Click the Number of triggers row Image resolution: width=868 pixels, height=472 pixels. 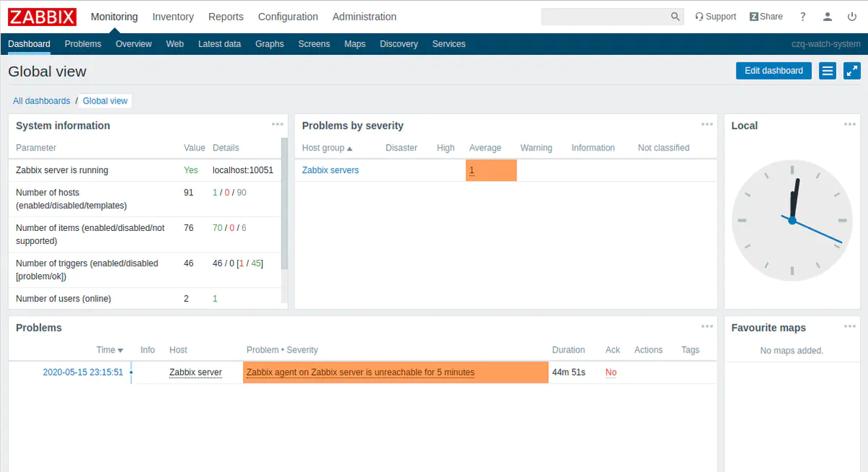pos(145,270)
